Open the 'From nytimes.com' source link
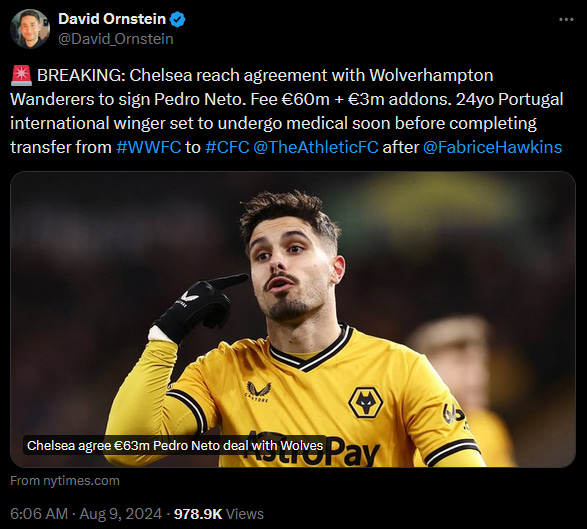 point(65,481)
